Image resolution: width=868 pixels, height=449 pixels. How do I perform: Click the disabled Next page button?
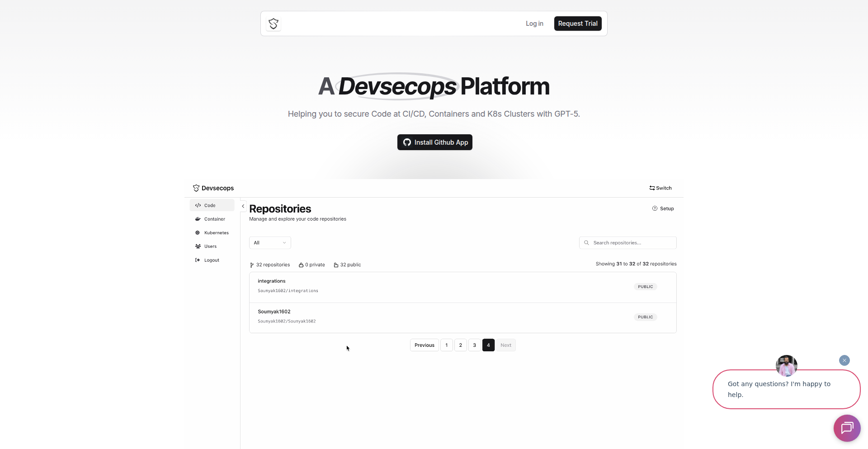[506, 345]
